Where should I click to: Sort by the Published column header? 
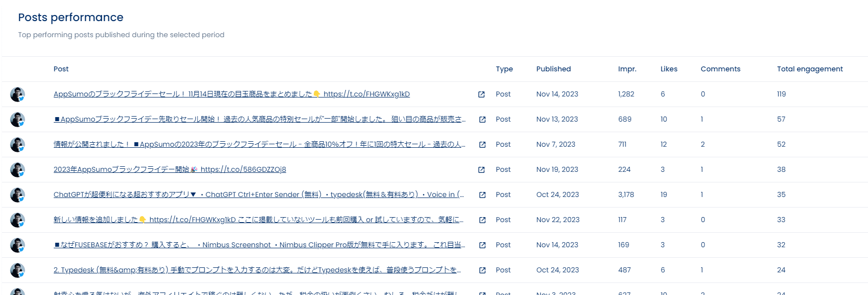(553, 69)
